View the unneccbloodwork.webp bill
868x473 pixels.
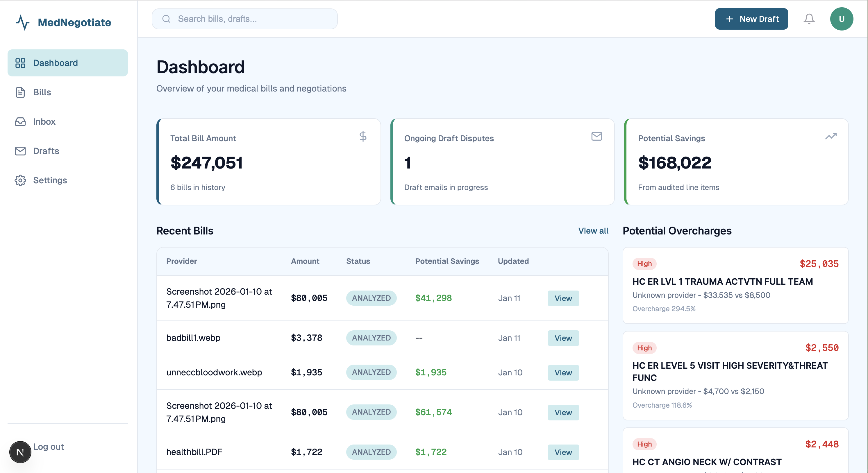tap(563, 372)
